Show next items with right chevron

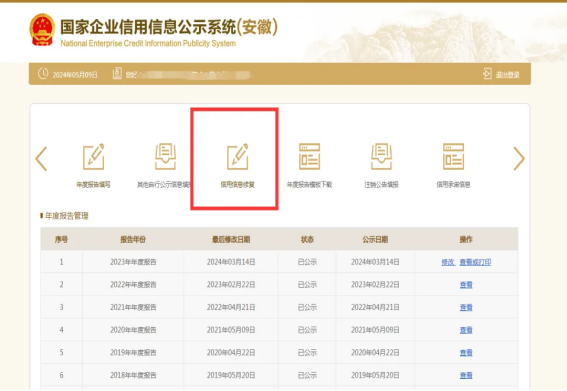[x=519, y=158]
